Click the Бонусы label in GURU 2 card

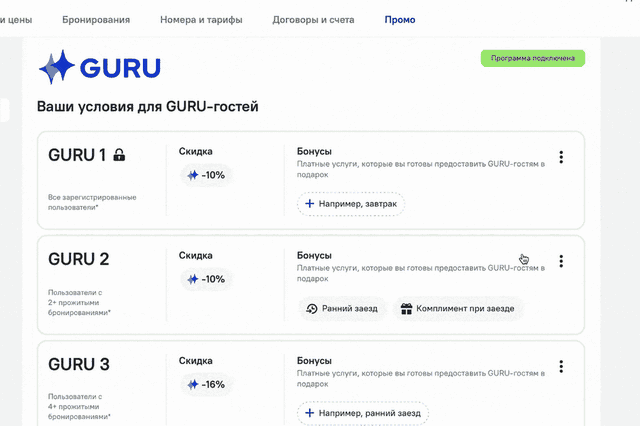tap(314, 255)
